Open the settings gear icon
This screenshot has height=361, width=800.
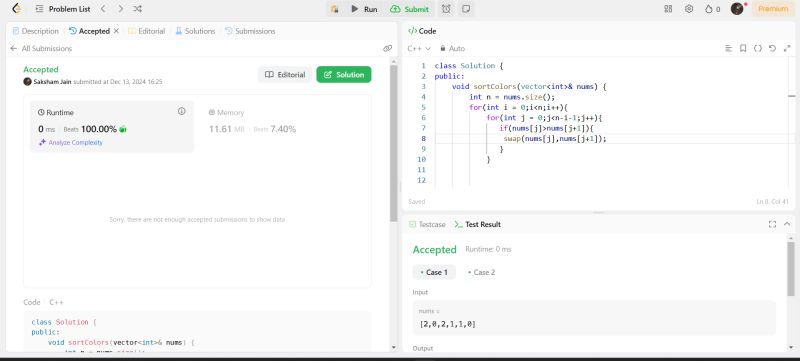pyautogui.click(x=689, y=9)
